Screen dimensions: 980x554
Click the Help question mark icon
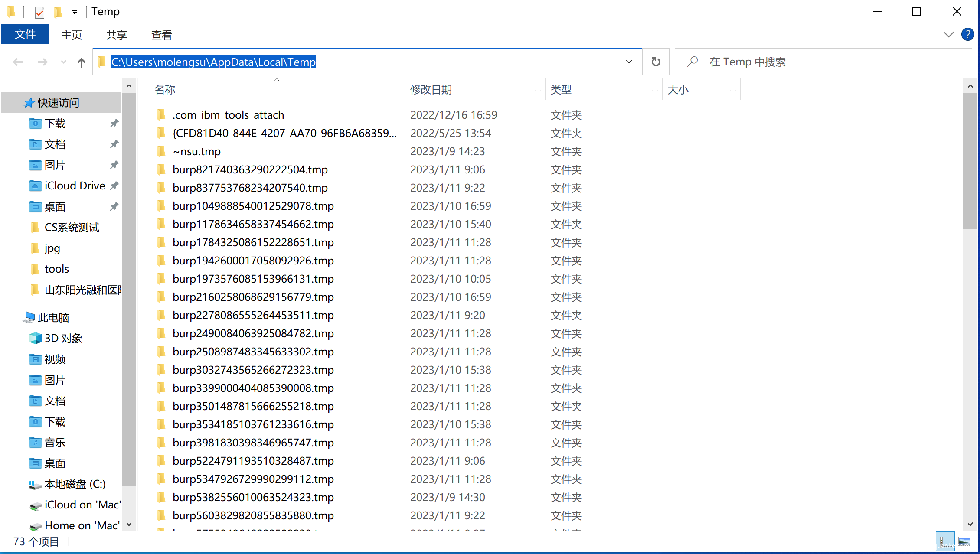967,35
